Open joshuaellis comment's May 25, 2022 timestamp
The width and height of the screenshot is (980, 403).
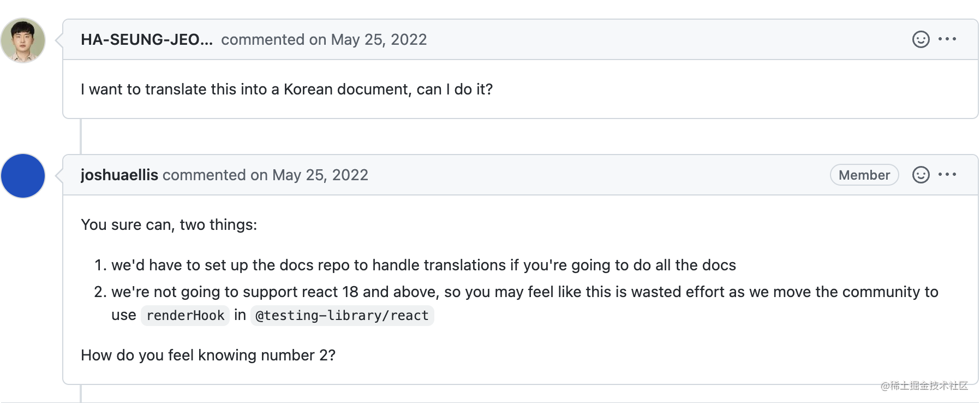320,175
